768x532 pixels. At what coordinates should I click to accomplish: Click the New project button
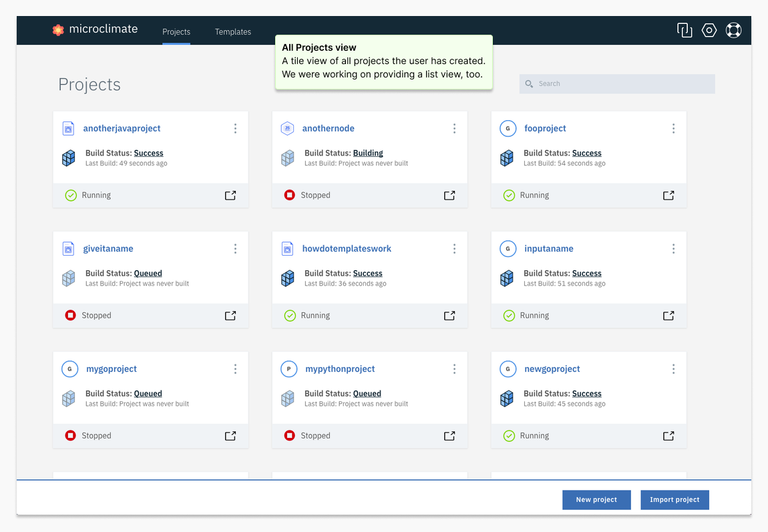pos(596,500)
